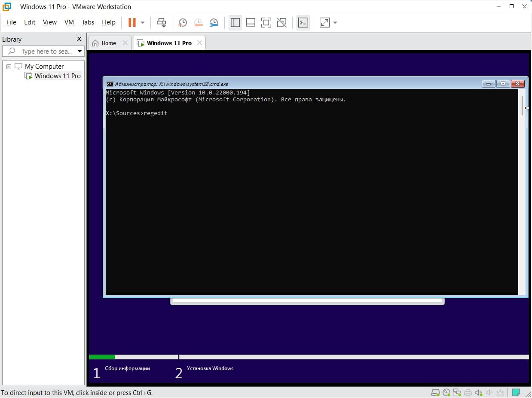
Task: Enter full screen mode
Action: [266, 22]
